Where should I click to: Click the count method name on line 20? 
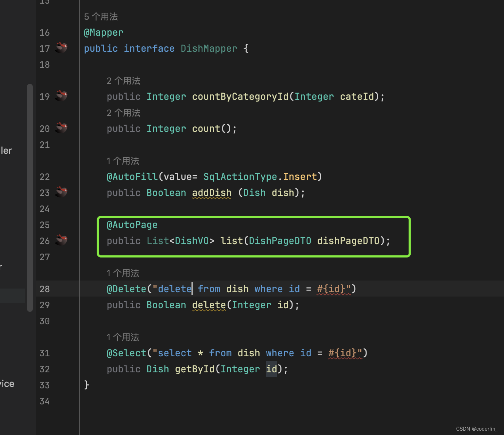click(206, 129)
